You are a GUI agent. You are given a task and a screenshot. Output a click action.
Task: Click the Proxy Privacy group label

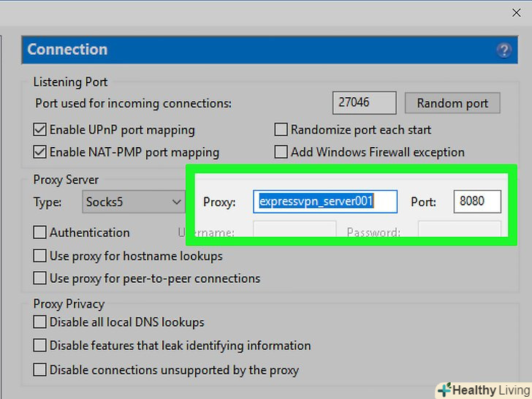(69, 304)
